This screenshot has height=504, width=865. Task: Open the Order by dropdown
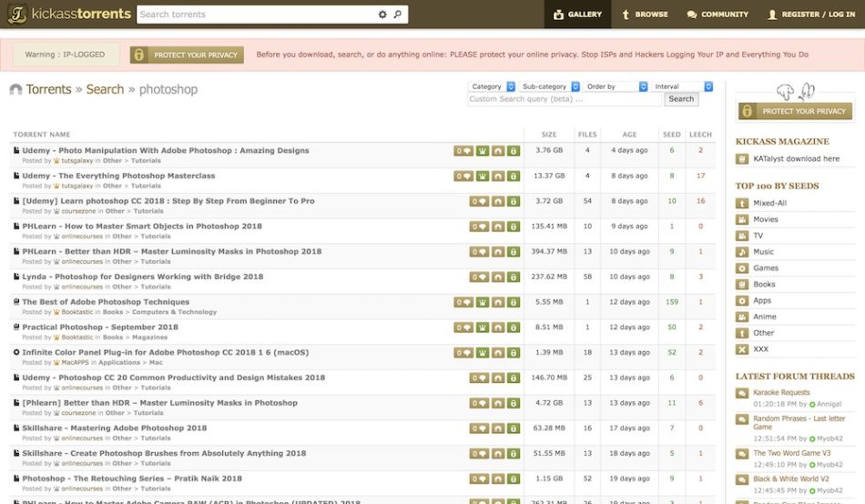coord(615,86)
